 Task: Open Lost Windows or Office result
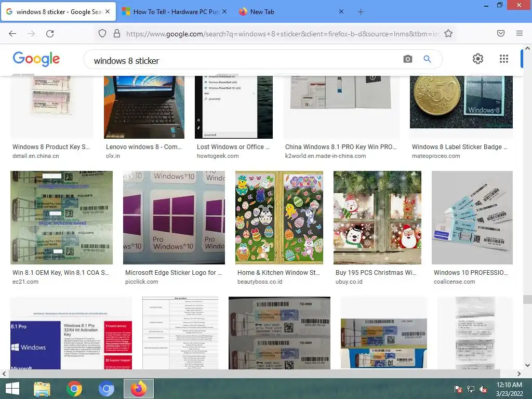[233, 147]
